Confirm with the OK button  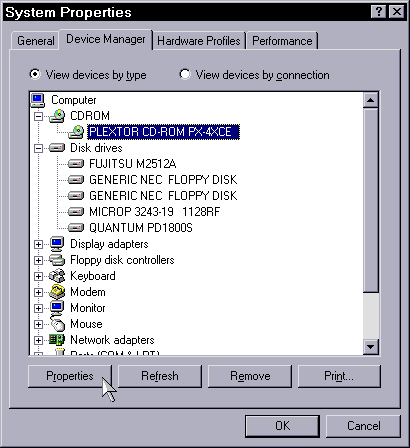[x=282, y=426]
